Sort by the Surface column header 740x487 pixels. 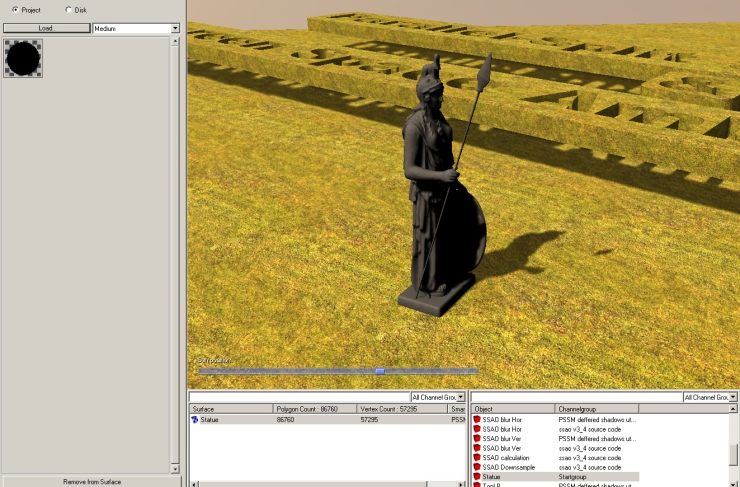click(x=231, y=409)
